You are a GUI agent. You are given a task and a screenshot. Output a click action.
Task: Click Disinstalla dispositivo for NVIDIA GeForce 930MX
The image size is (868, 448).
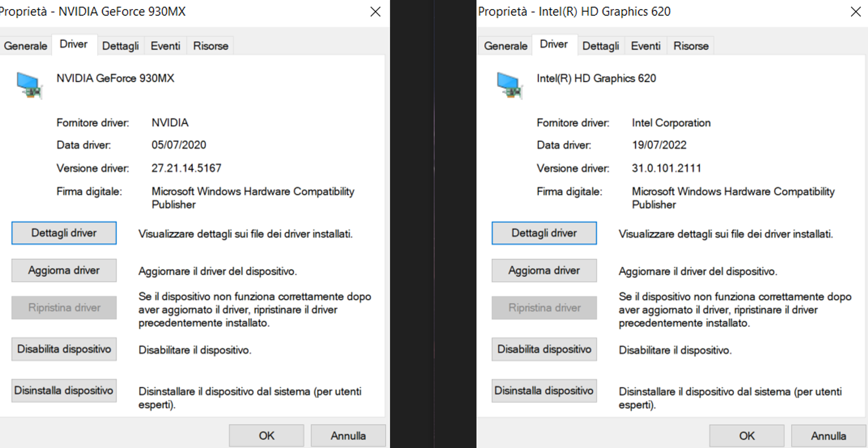click(x=64, y=391)
